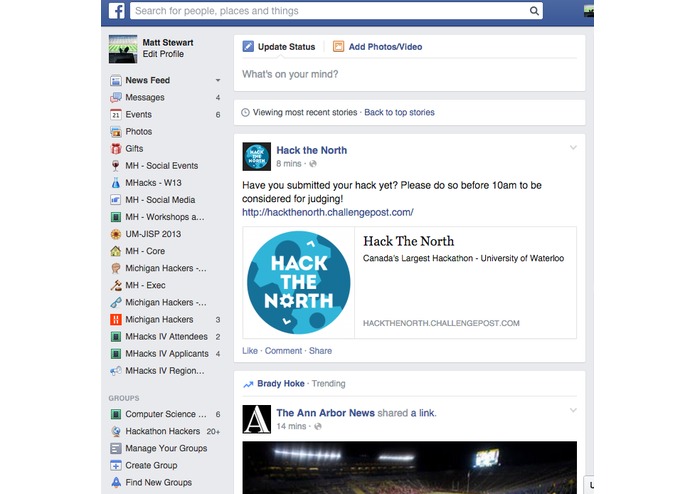695x494 pixels.
Task: Click the MH - Core house icon
Action: [x=116, y=251]
